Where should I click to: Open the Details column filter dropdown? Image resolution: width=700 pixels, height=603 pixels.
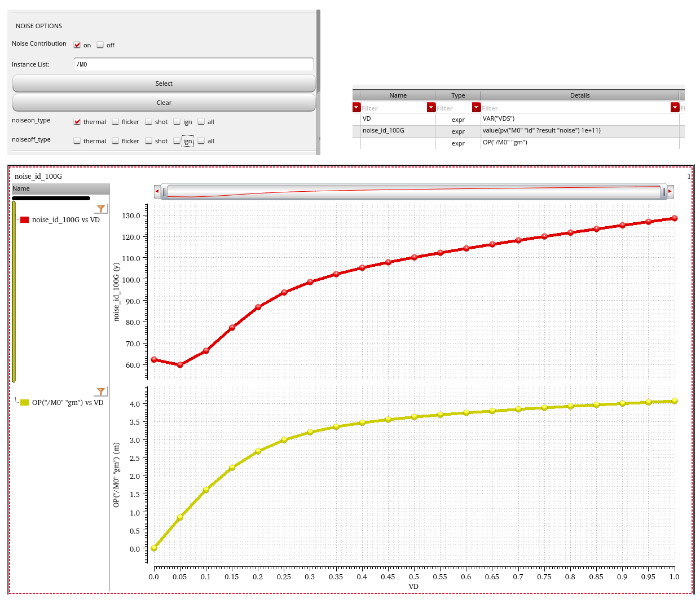pyautogui.click(x=477, y=107)
